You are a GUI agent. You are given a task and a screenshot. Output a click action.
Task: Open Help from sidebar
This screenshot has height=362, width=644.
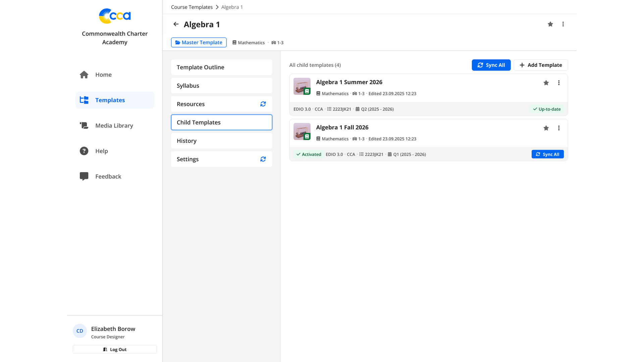point(115,151)
